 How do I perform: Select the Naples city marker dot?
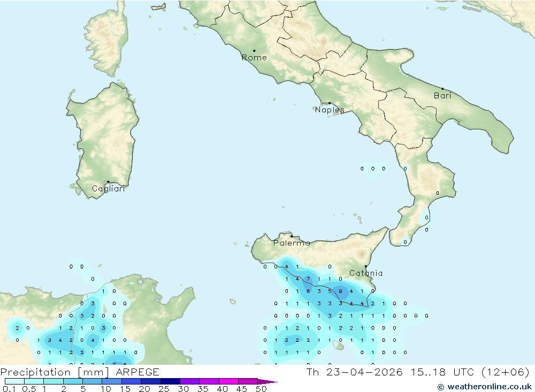pos(330,103)
